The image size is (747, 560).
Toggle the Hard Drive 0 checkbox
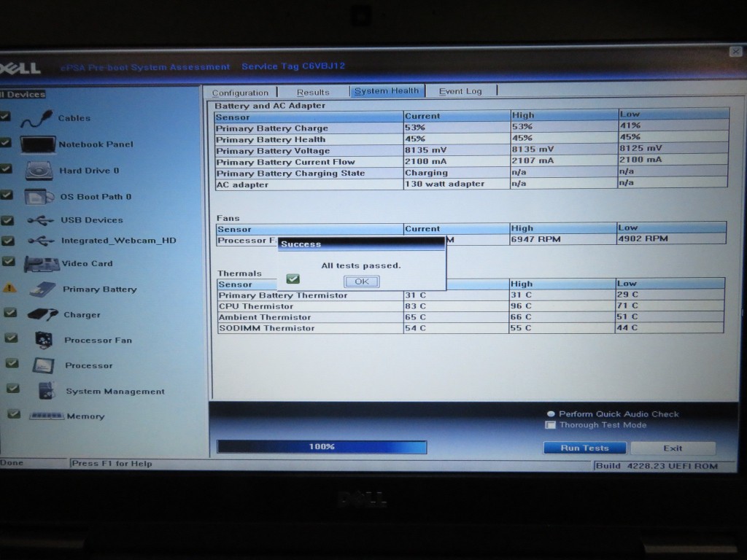click(x=6, y=168)
